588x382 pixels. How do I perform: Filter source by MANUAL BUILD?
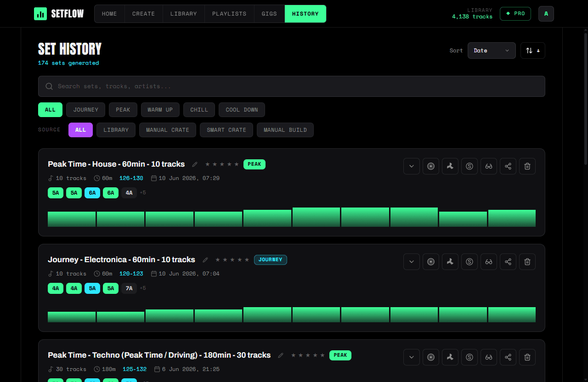pyautogui.click(x=285, y=130)
